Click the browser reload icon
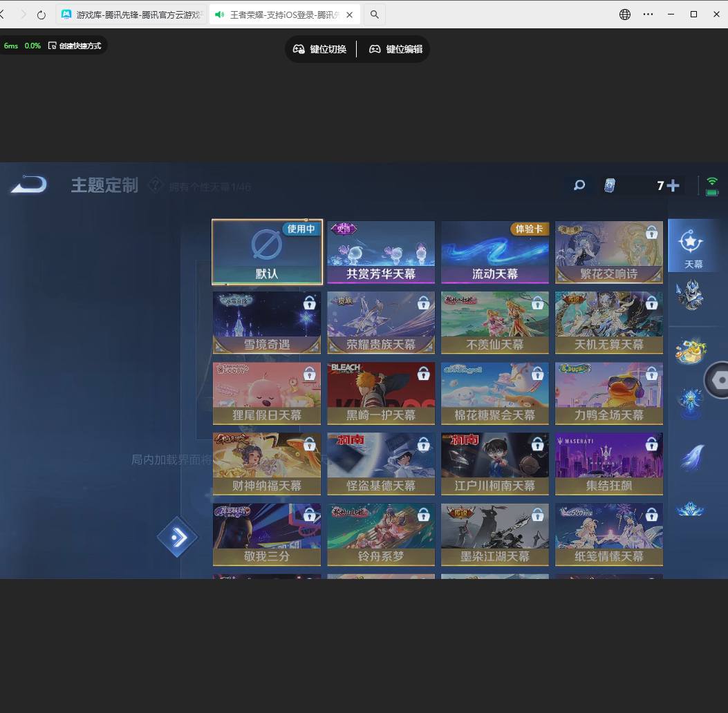The width and height of the screenshot is (728, 713). pyautogui.click(x=41, y=15)
